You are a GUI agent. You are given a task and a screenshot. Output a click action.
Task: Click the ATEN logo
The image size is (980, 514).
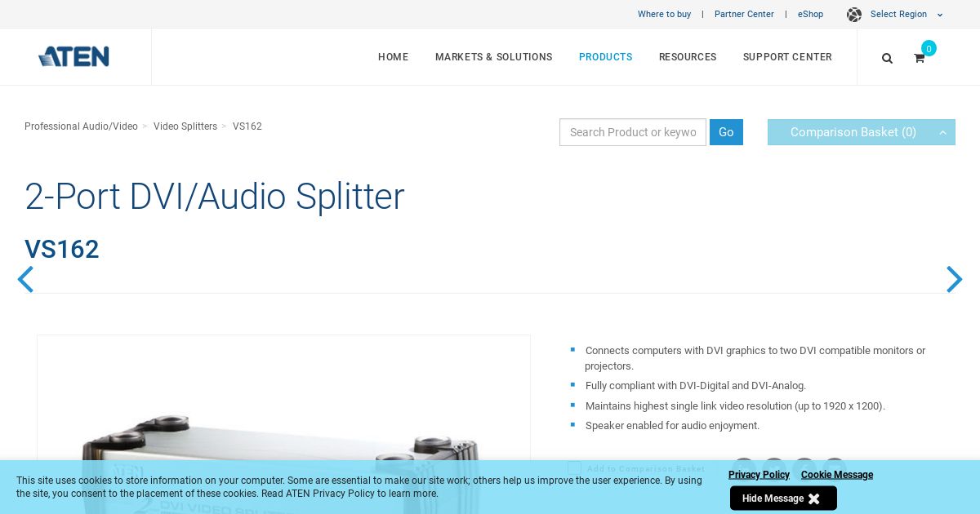tap(73, 56)
